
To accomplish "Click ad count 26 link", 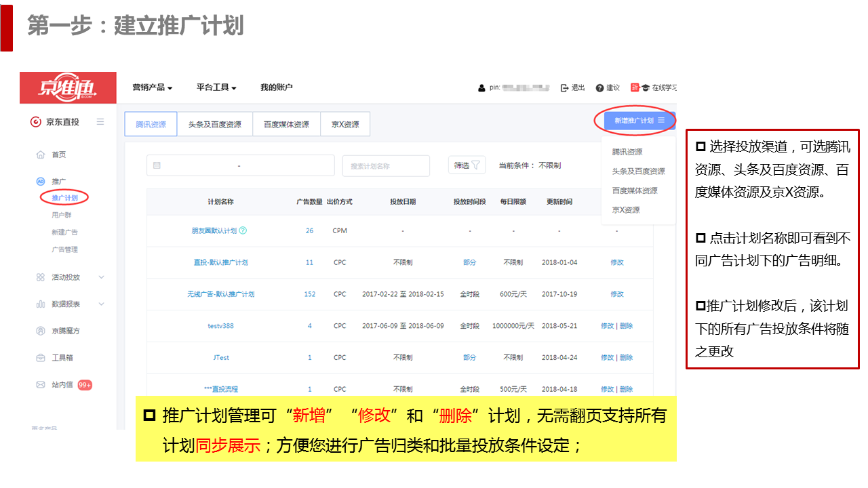I will (309, 230).
